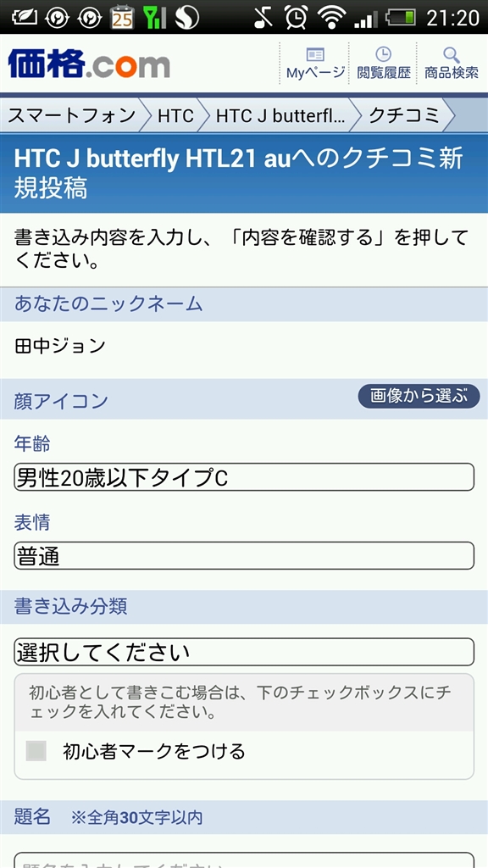Viewport: 488px width, 868px height.
Task: Tap the signal strength status icon
Action: pos(366,19)
